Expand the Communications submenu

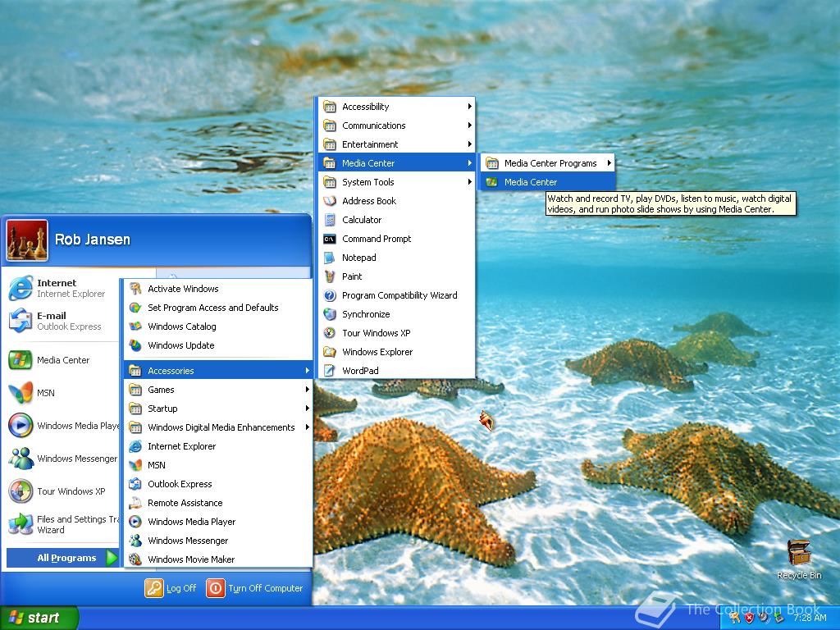click(x=397, y=126)
